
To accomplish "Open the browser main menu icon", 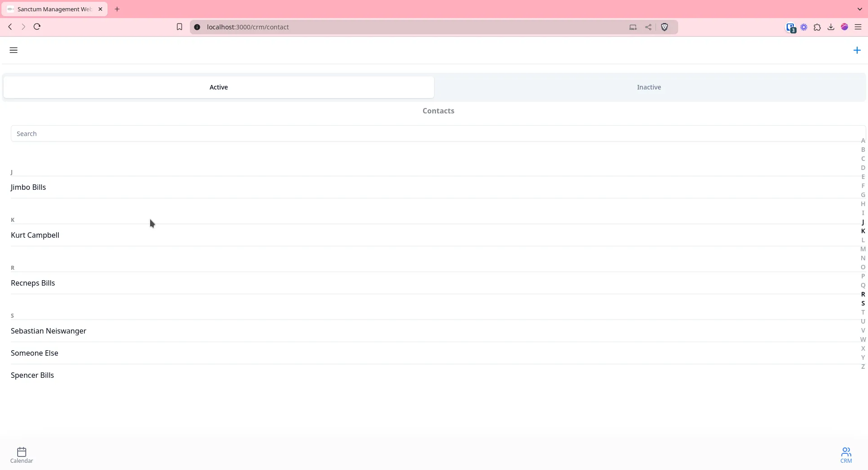I will [858, 27].
